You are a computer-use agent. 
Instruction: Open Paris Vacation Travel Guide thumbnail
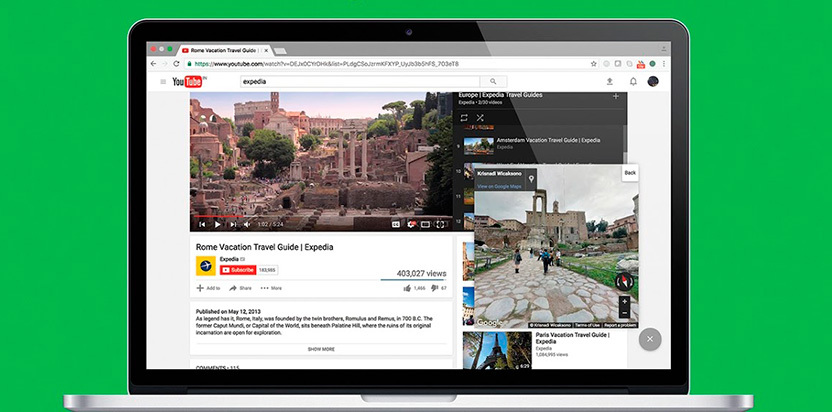point(497,350)
